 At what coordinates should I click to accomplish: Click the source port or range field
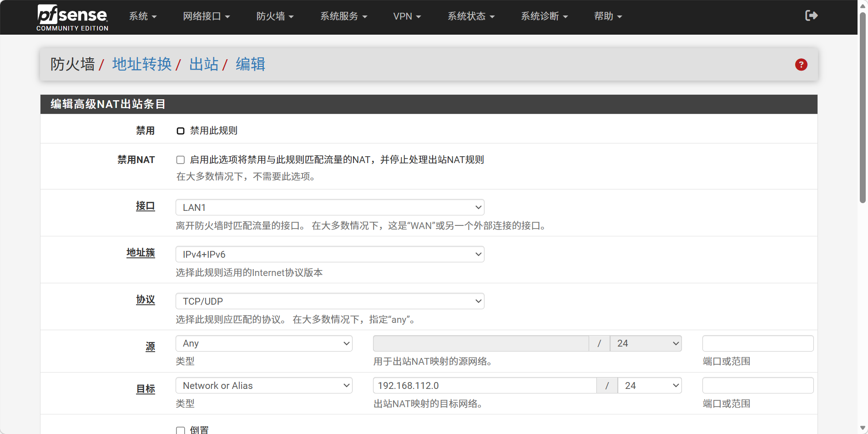tap(757, 344)
